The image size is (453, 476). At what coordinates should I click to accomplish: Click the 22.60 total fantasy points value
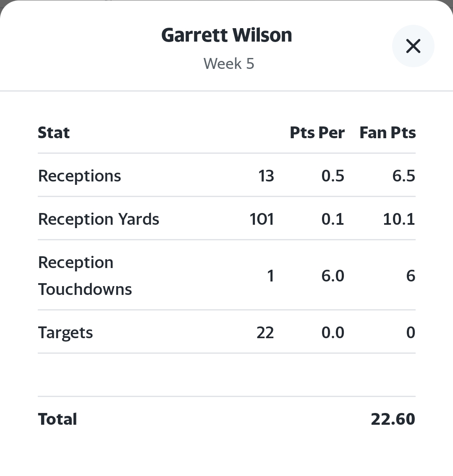(393, 419)
